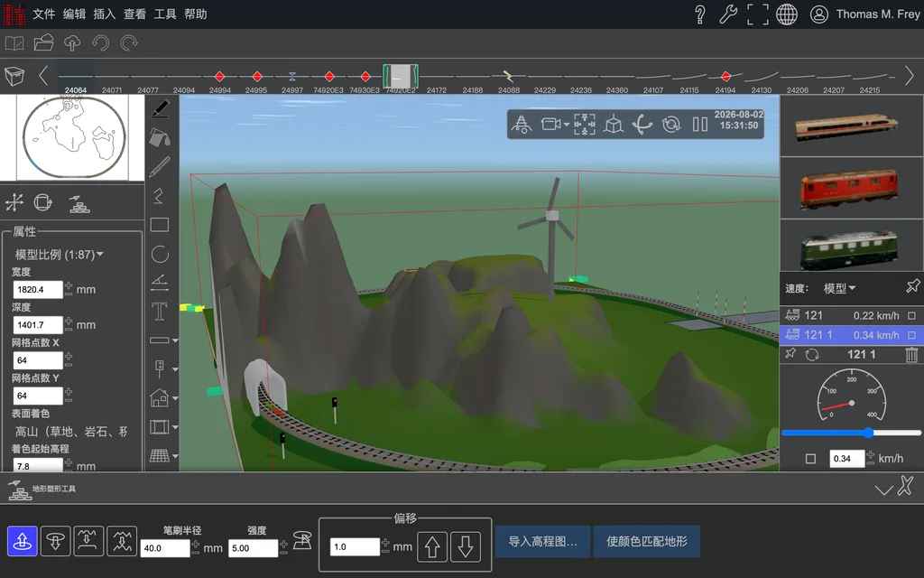The height and width of the screenshot is (578, 924).
Task: Click the cloud upload icon
Action: [x=72, y=43]
